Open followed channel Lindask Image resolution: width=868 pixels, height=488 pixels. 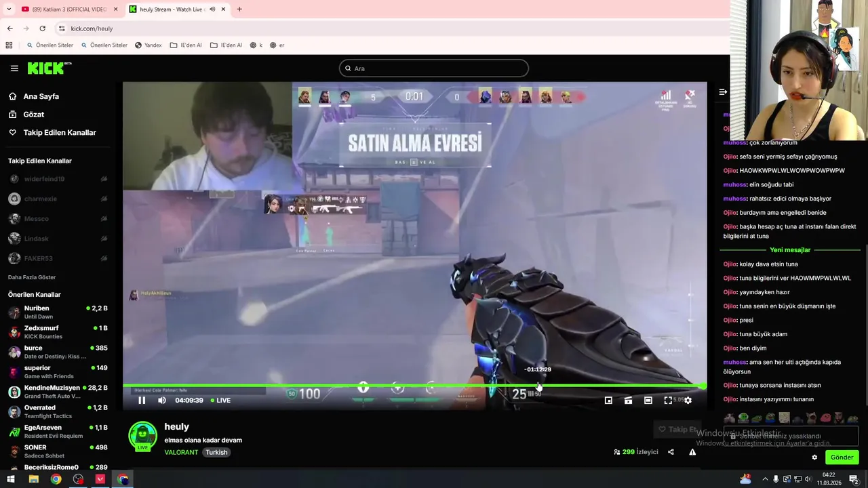58,239
